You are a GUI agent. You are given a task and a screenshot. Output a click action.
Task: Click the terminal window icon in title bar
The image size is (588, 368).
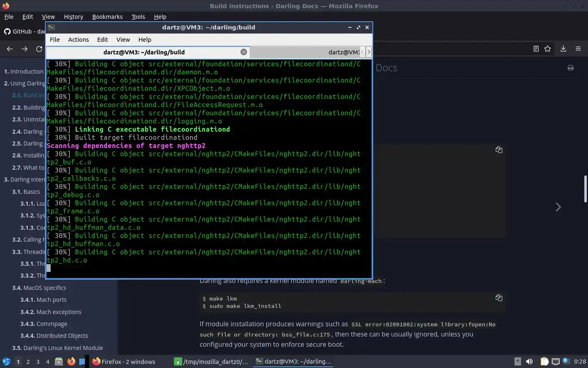pos(51,27)
